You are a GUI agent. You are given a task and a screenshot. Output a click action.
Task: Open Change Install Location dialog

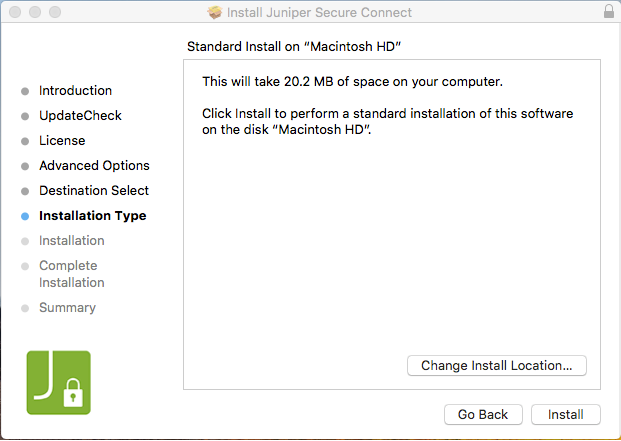[496, 366]
